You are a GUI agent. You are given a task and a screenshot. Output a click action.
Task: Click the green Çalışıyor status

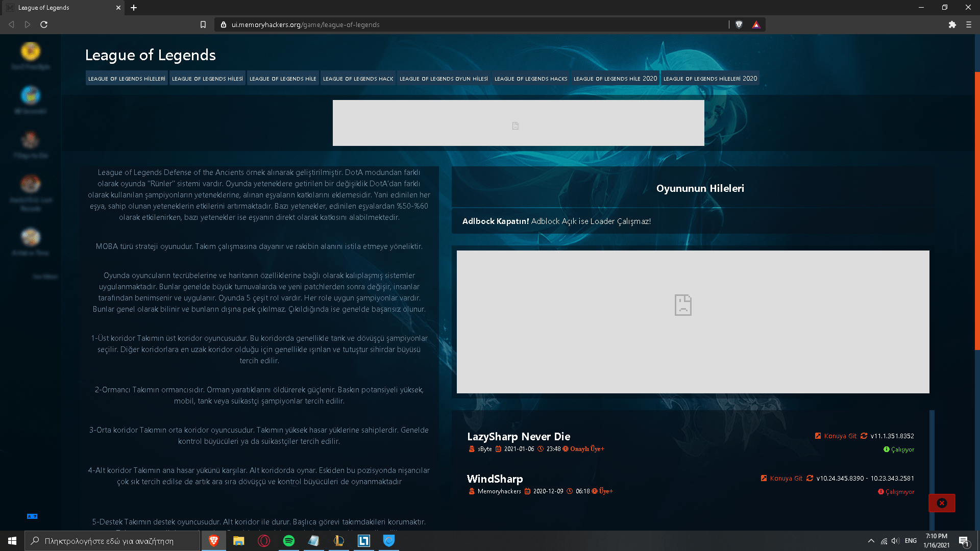pyautogui.click(x=899, y=449)
